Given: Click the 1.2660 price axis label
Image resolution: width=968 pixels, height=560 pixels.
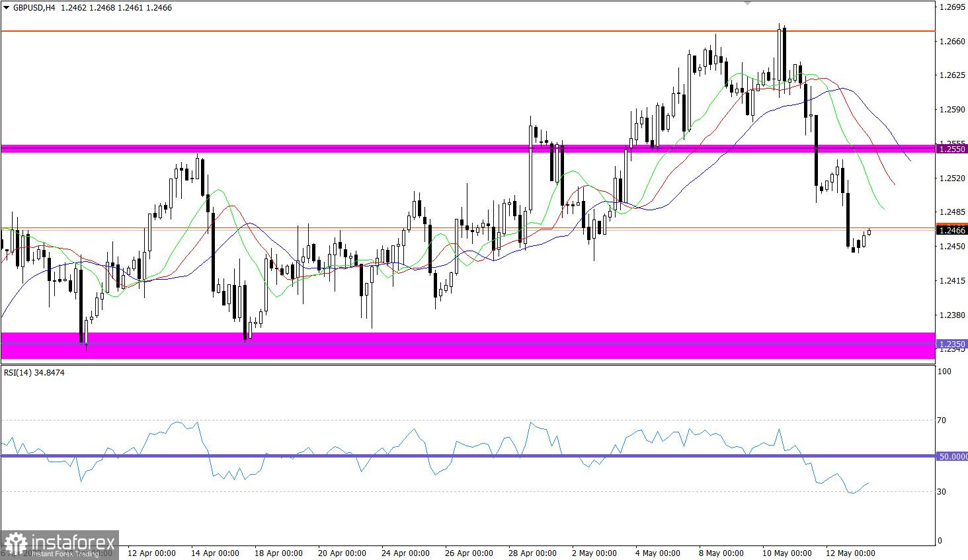Looking at the screenshot, I should click(x=953, y=41).
